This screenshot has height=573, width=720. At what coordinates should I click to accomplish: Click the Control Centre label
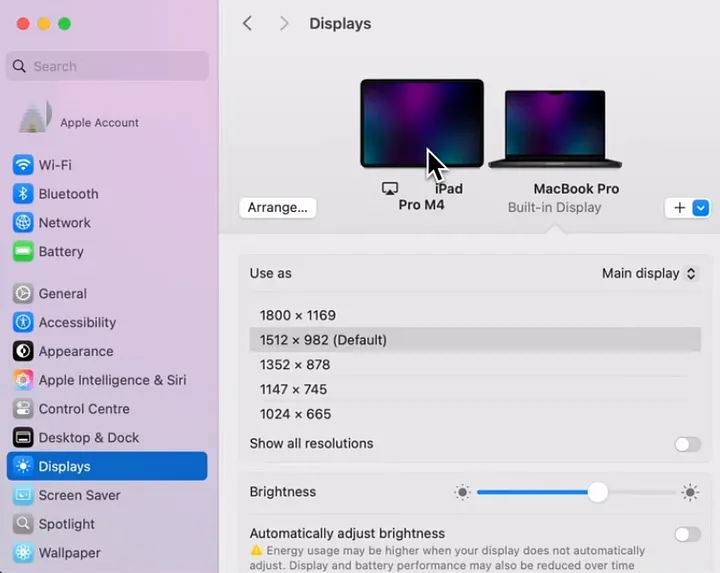coord(84,409)
